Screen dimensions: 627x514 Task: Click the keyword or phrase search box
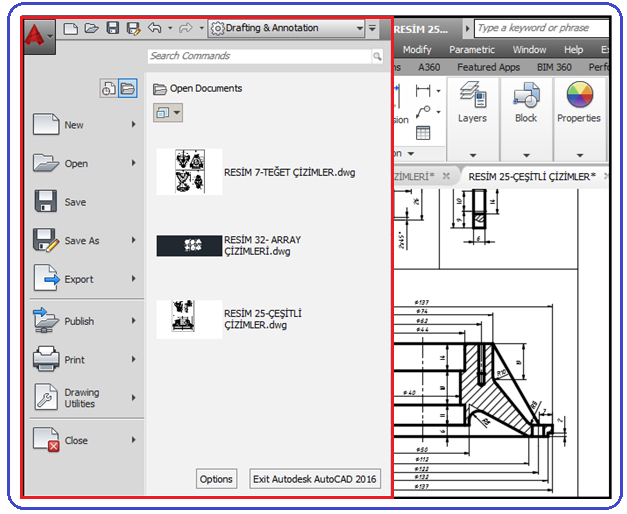tap(542, 28)
